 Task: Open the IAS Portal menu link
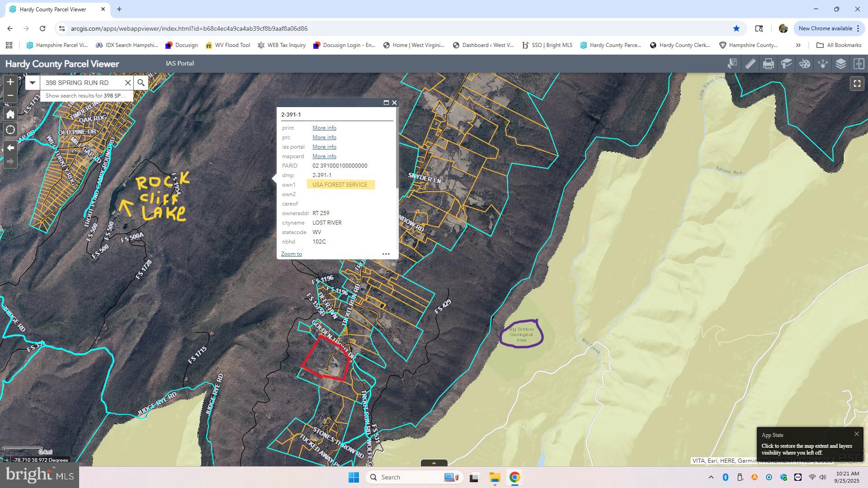point(179,63)
